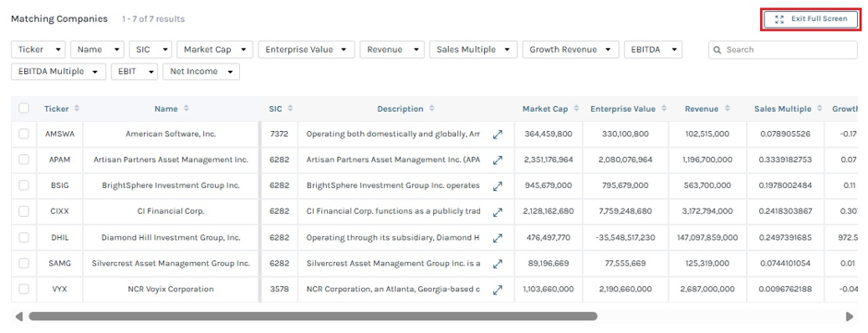Image resolution: width=868 pixels, height=333 pixels.
Task: Click into the Search field
Action: [x=783, y=49]
